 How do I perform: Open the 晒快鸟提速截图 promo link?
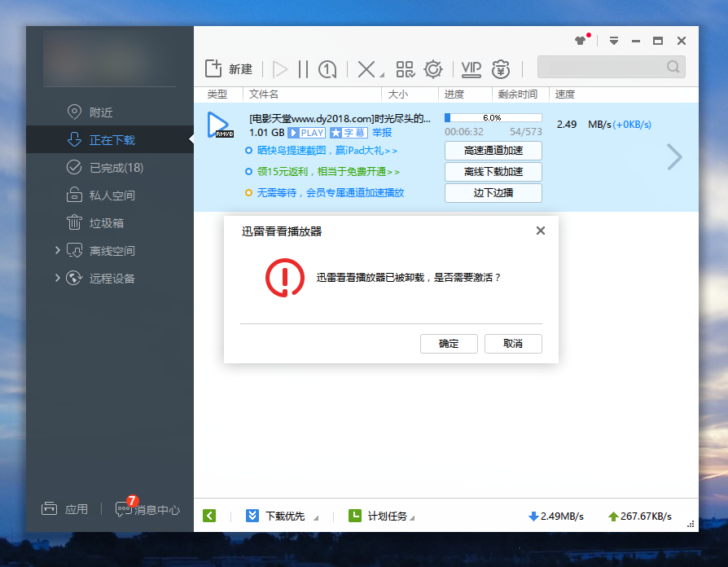(327, 151)
